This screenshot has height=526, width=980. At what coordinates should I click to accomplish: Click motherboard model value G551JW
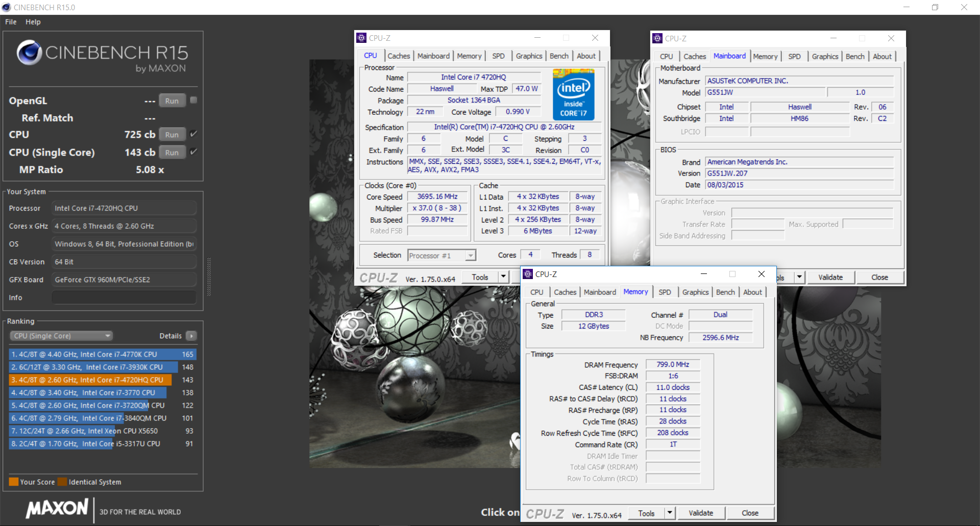[x=765, y=92]
